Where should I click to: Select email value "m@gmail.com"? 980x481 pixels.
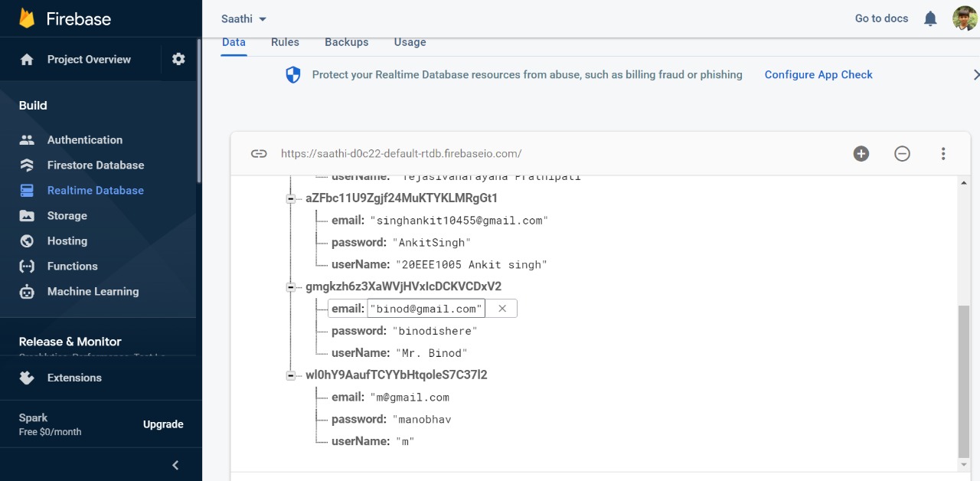coord(410,398)
